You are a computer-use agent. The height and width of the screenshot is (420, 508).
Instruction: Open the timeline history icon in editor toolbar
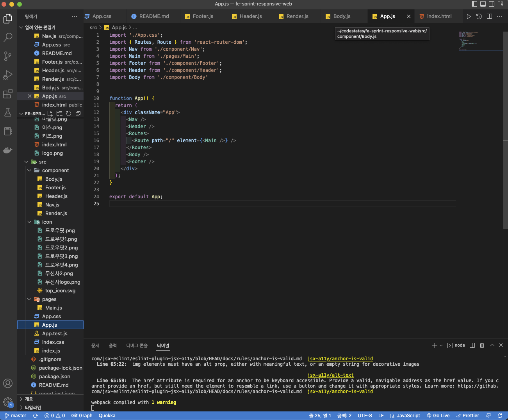pyautogui.click(x=479, y=16)
